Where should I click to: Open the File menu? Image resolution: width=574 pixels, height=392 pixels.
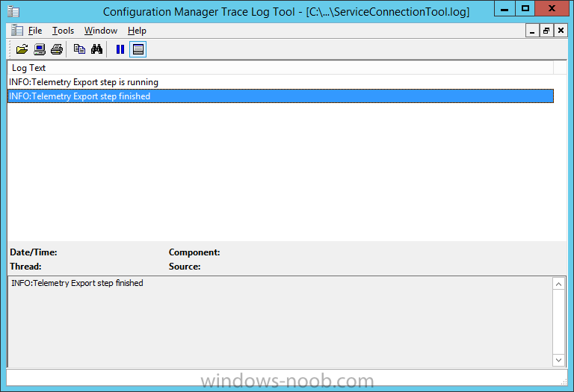click(x=35, y=31)
